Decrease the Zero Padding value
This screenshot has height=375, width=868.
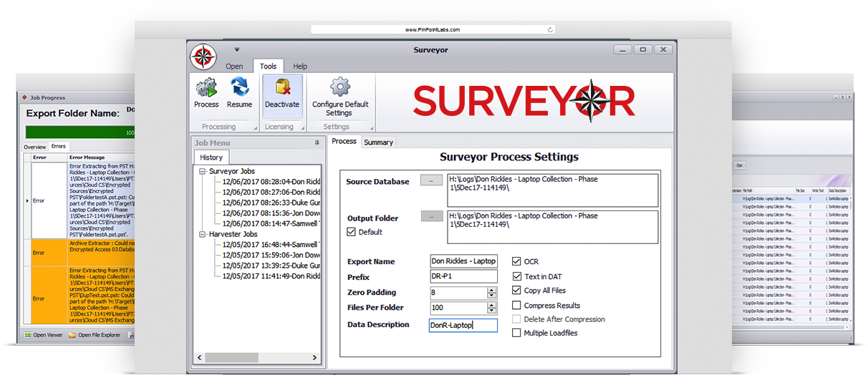491,296
